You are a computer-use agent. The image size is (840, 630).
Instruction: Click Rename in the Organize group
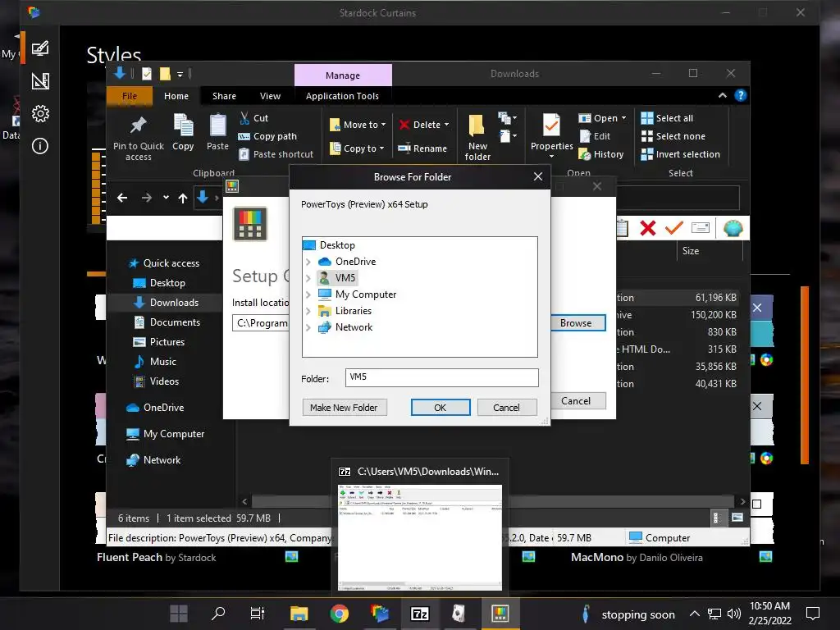pyautogui.click(x=422, y=148)
